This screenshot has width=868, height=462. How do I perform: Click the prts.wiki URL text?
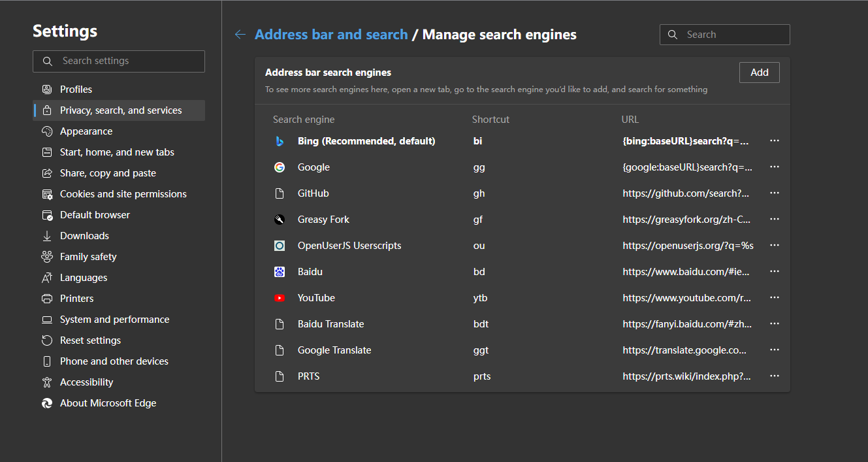tap(687, 376)
